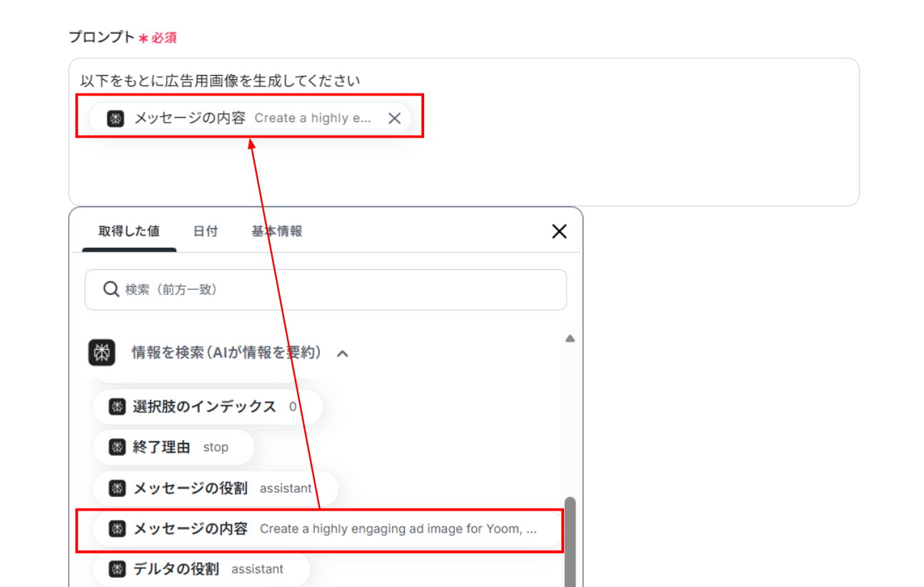Click the icon on メッセージの役割 row
This screenshot has width=924, height=587.
(x=117, y=488)
